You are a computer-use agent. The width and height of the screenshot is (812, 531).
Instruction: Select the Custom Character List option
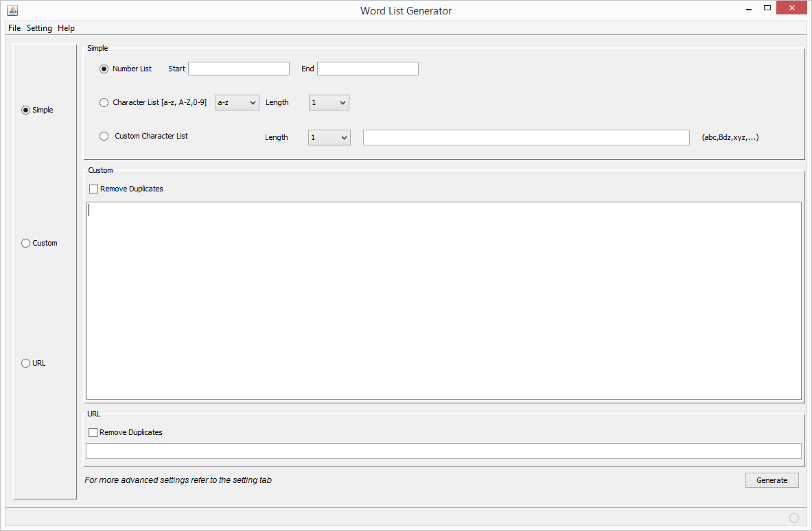click(104, 136)
